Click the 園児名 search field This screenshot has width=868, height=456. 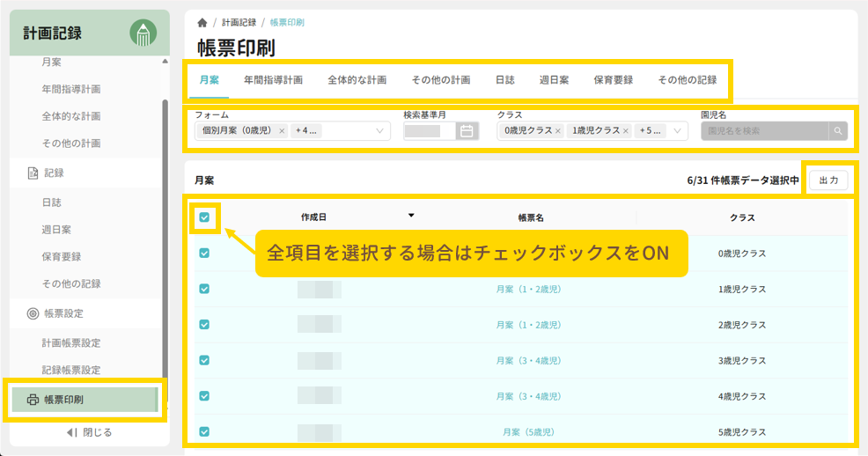(763, 131)
